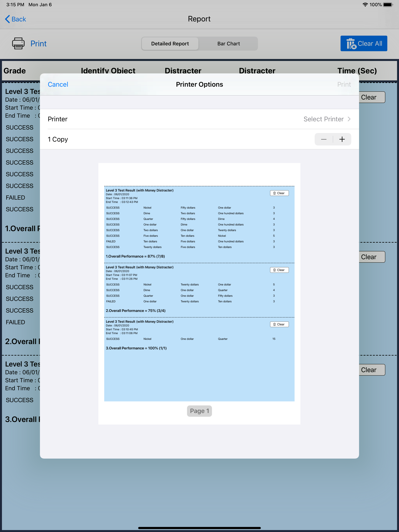Viewport: 399px width, 532px height.
Task: Tap the Page 1 badge
Action: (x=199, y=411)
